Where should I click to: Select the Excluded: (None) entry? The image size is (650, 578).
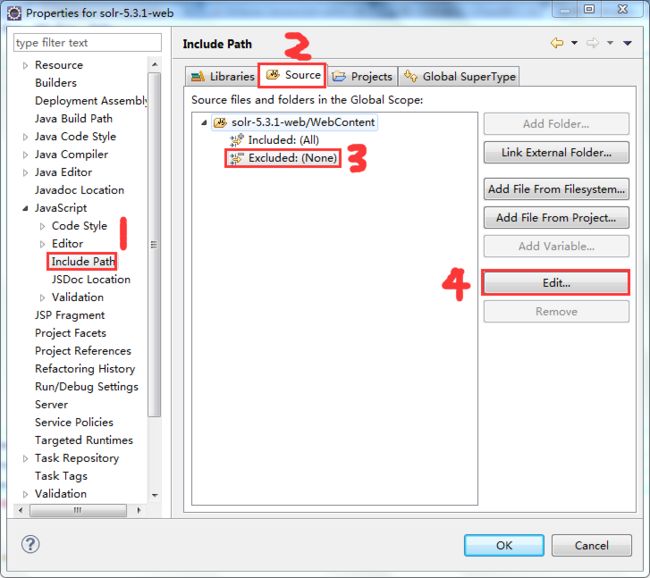coord(284,158)
